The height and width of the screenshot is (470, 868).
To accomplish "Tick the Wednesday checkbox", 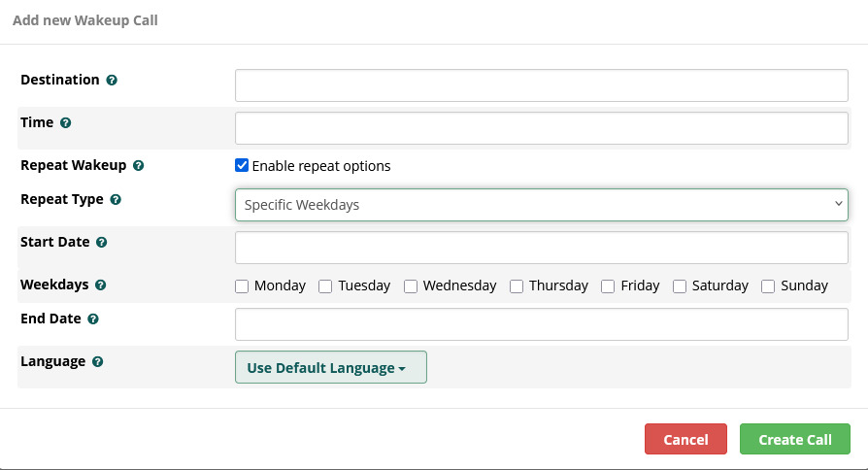I will coord(411,286).
